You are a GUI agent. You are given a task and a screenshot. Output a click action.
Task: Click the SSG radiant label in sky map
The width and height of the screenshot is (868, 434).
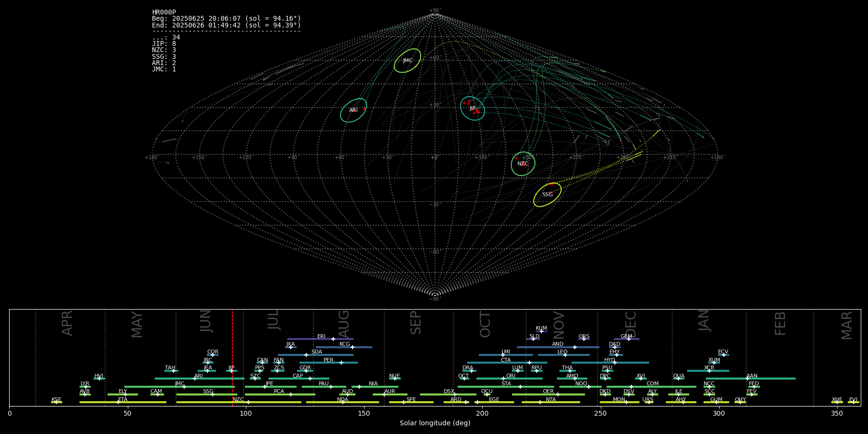point(547,195)
